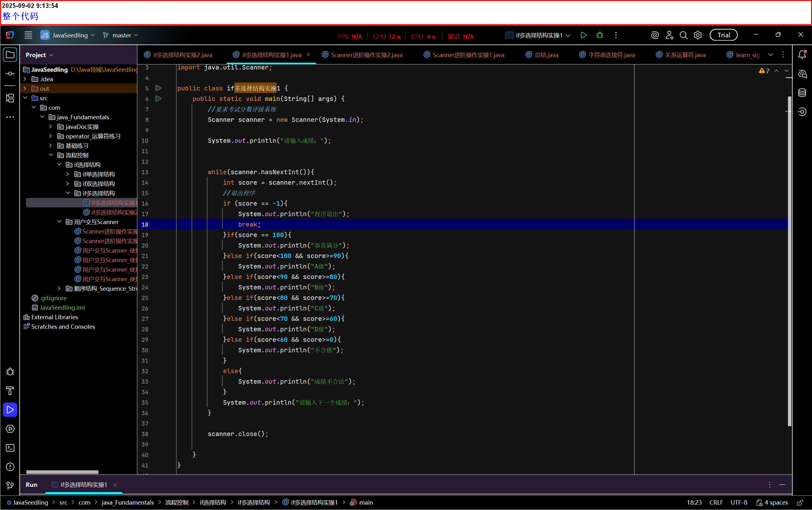
Task: Switch to 关系运算符.java tab
Action: click(x=681, y=55)
